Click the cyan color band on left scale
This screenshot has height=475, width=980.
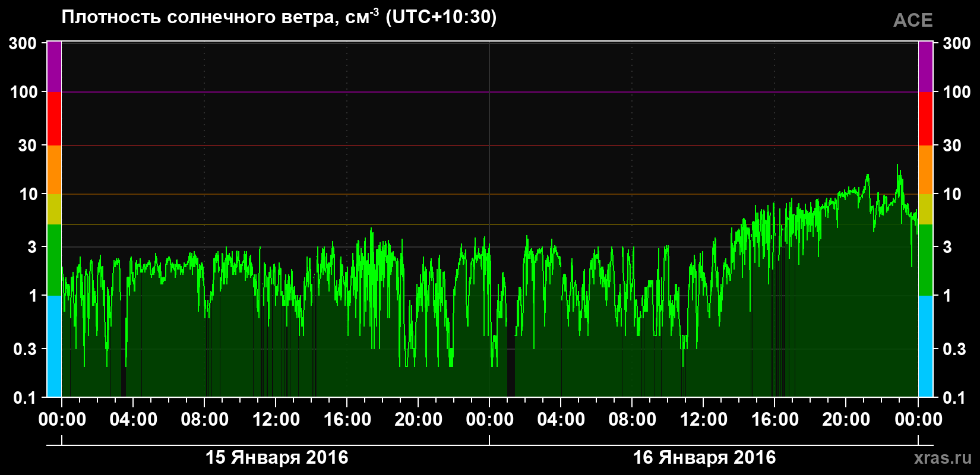tap(54, 346)
